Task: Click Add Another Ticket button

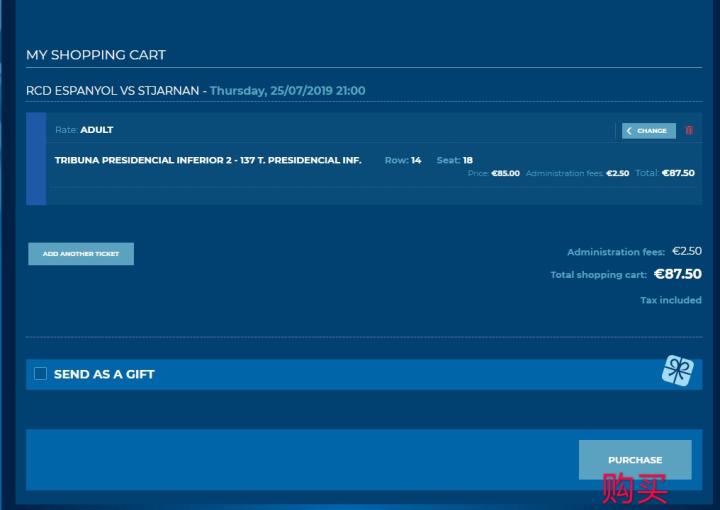Action: click(81, 254)
